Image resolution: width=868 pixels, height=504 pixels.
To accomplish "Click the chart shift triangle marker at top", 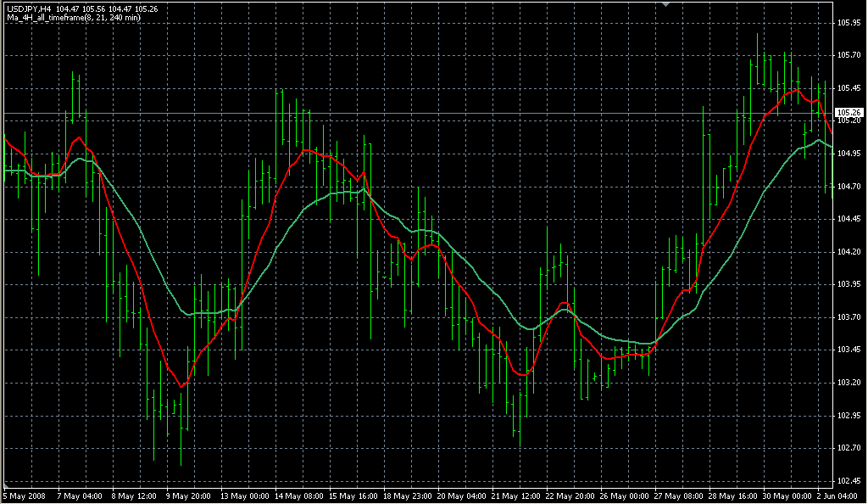I will click(x=666, y=4).
